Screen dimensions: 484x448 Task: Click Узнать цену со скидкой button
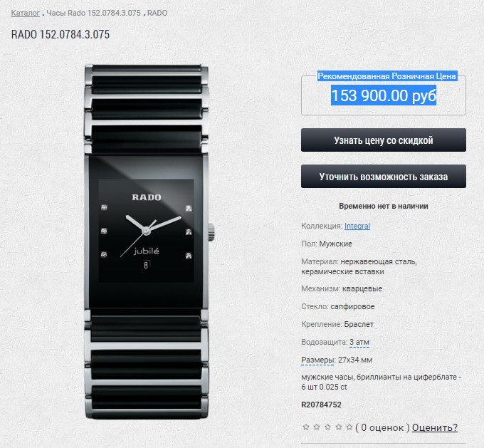pyautogui.click(x=384, y=140)
